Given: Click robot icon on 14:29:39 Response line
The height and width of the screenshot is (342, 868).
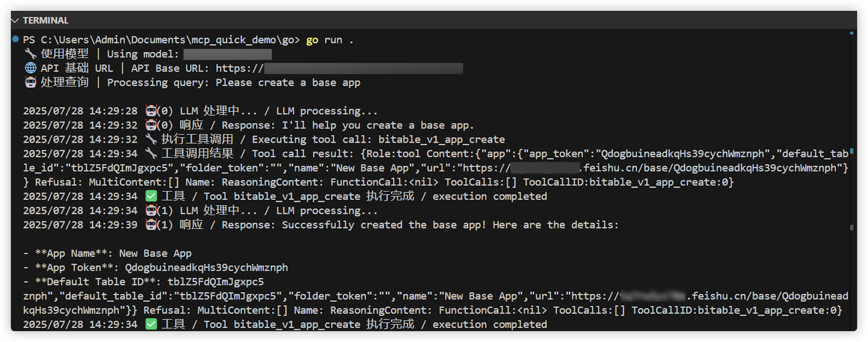Looking at the screenshot, I should pyautogui.click(x=151, y=224).
